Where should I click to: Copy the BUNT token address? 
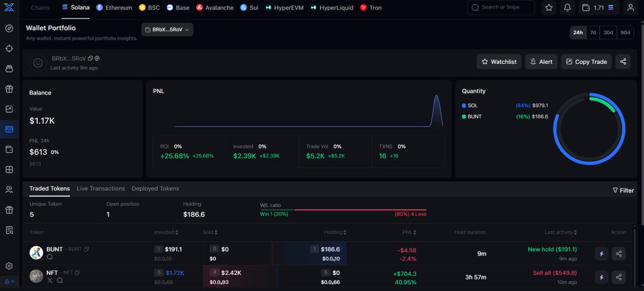click(86, 249)
